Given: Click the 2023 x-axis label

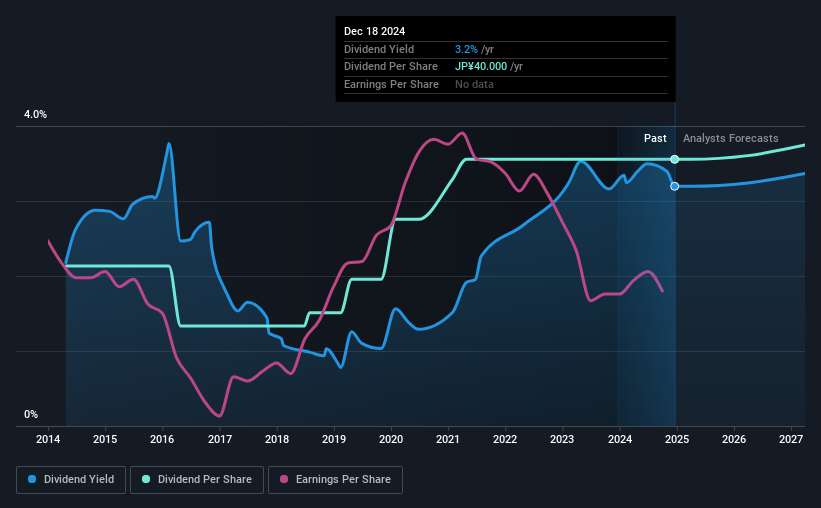Looking at the screenshot, I should (x=562, y=439).
